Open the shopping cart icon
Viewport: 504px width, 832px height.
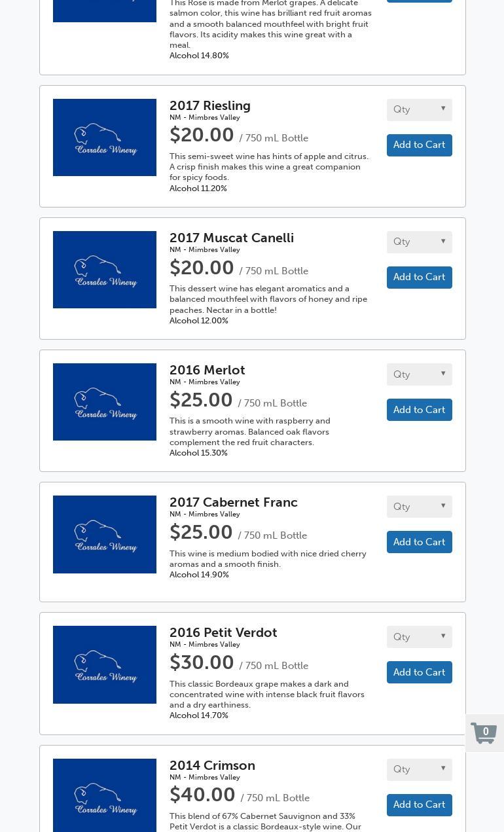click(x=484, y=733)
